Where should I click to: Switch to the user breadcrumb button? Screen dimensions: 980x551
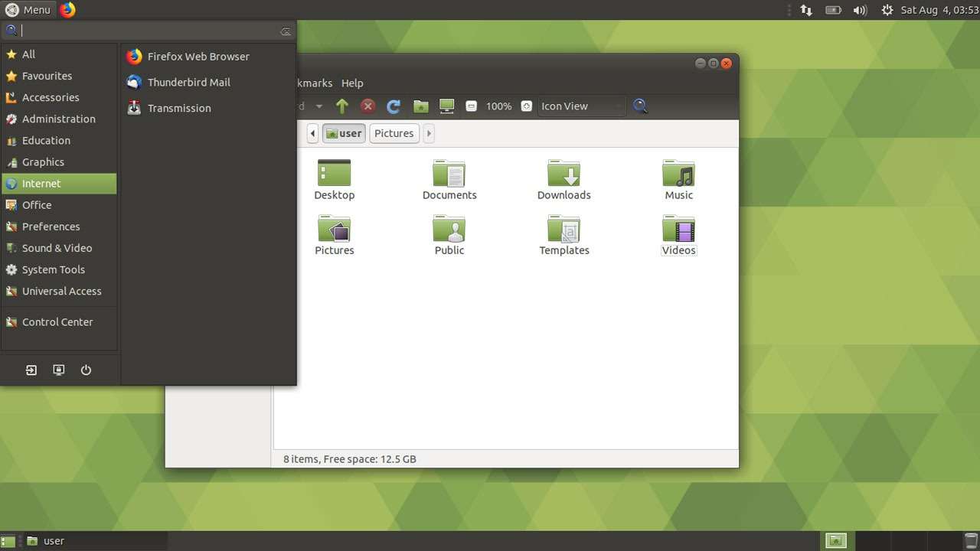[344, 133]
